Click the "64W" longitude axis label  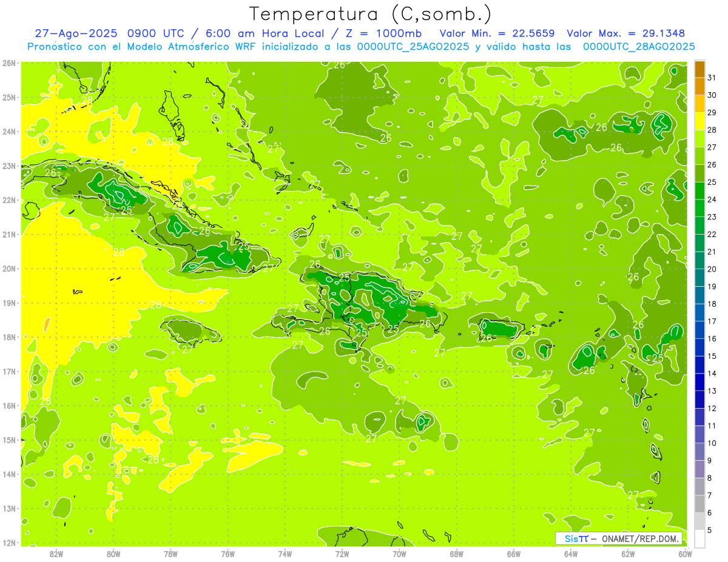click(x=571, y=554)
